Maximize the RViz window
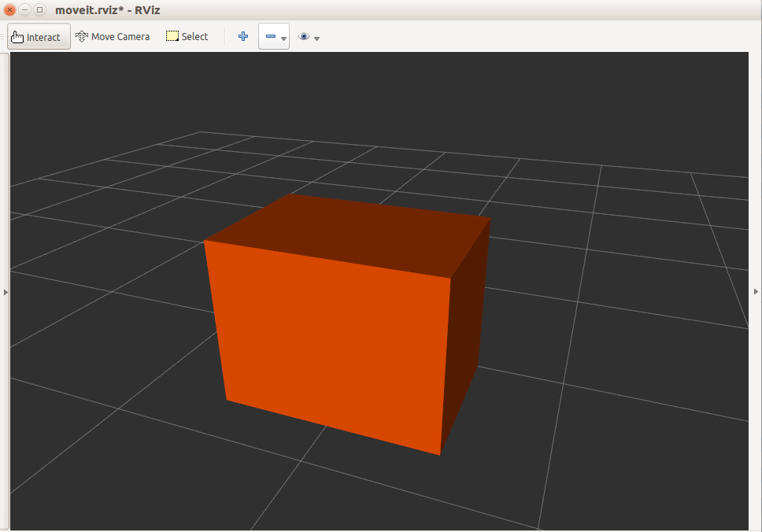762x532 pixels. click(40, 9)
